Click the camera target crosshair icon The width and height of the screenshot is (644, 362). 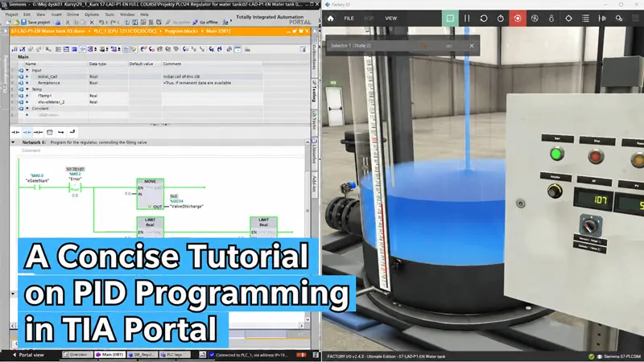click(568, 19)
